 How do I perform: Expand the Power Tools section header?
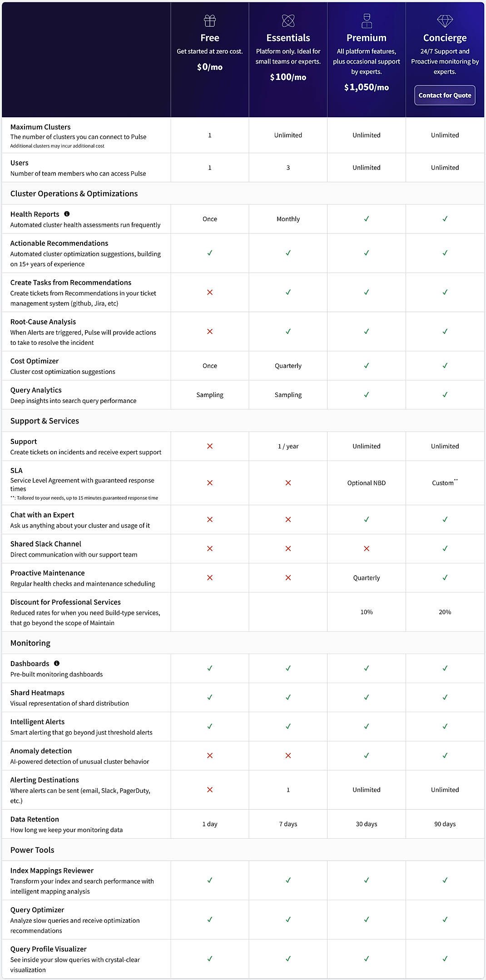pos(32,849)
